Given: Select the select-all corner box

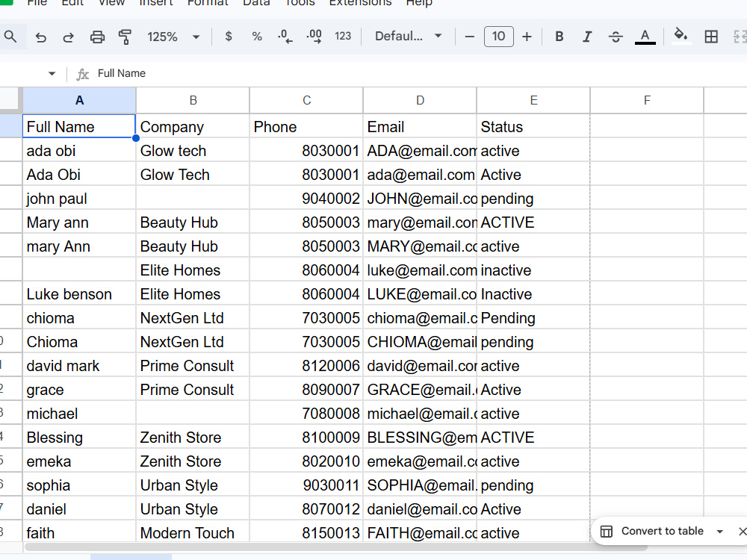Looking at the screenshot, I should (10, 100).
